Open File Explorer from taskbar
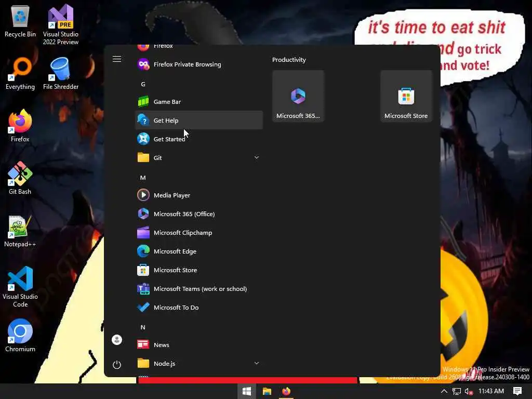Screen dimensions: 532x399 pos(267,391)
